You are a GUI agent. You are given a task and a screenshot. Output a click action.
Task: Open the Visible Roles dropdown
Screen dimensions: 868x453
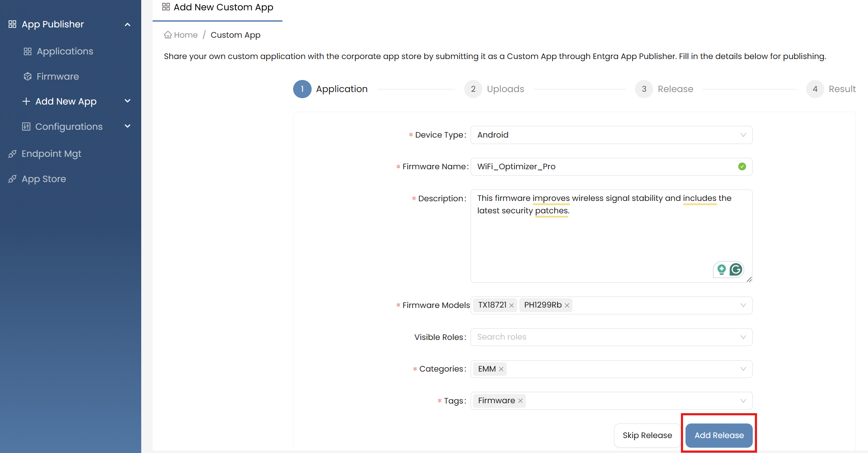[612, 337]
